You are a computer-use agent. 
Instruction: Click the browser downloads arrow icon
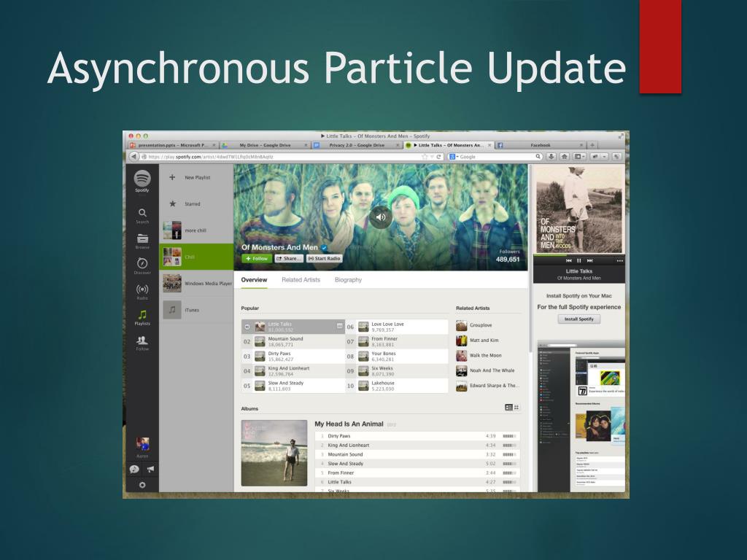pyautogui.click(x=551, y=157)
